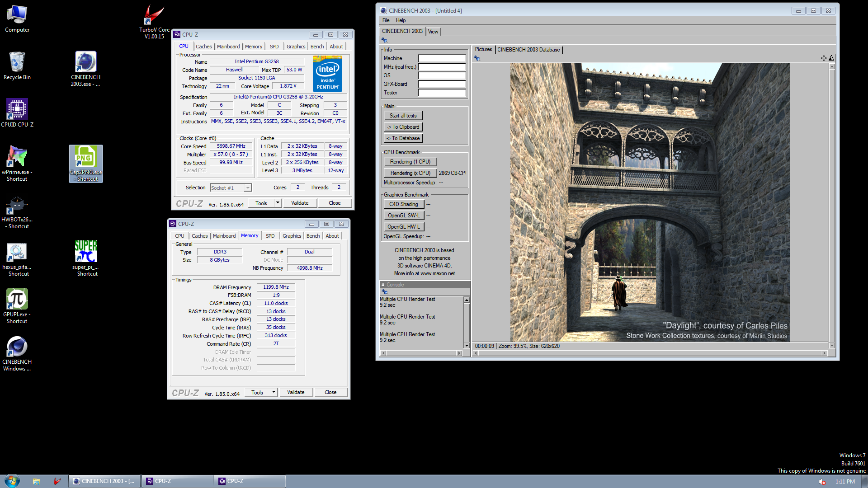The width and height of the screenshot is (868, 488).
Task: Open super_pi shortcut icon
Action: [x=86, y=258]
